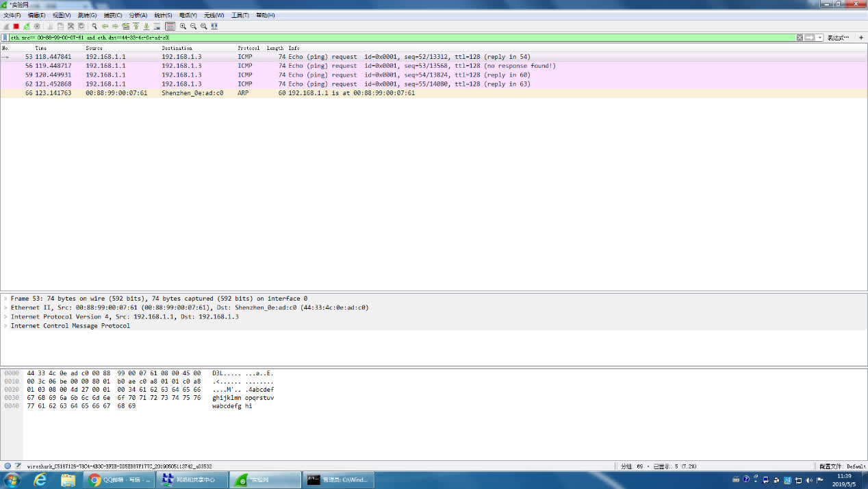The image size is (868, 489).
Task: Expand the Ethernet II details row
Action: tap(5, 308)
